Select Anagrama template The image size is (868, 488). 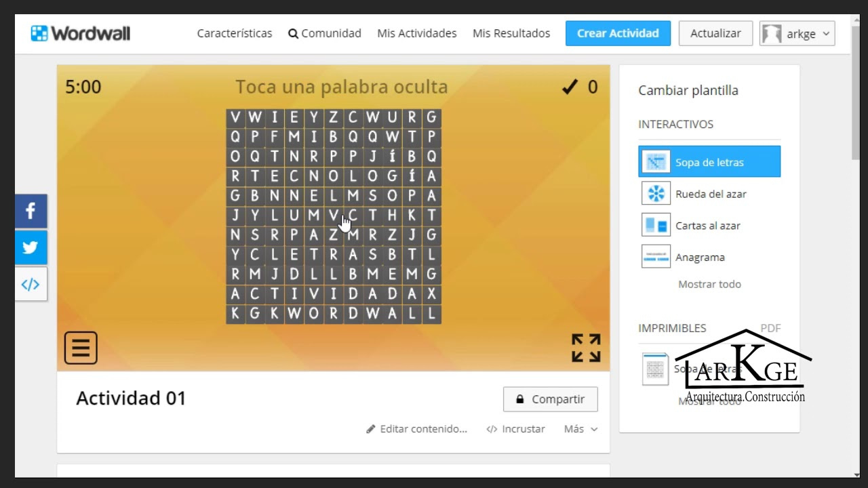[709, 257]
